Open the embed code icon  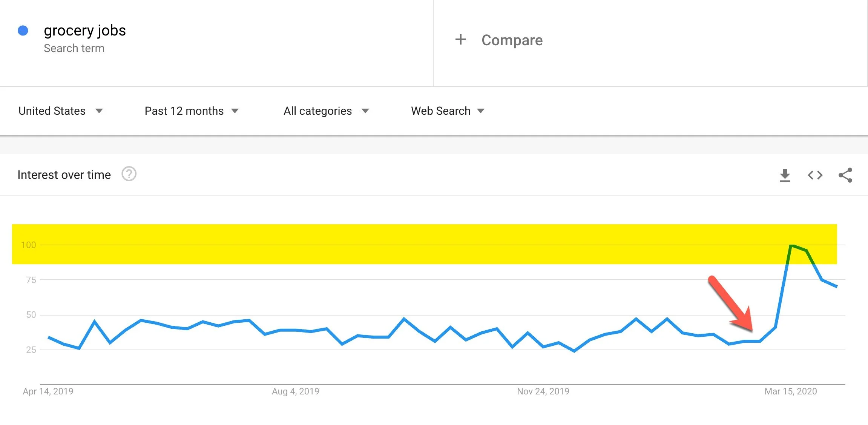(815, 175)
